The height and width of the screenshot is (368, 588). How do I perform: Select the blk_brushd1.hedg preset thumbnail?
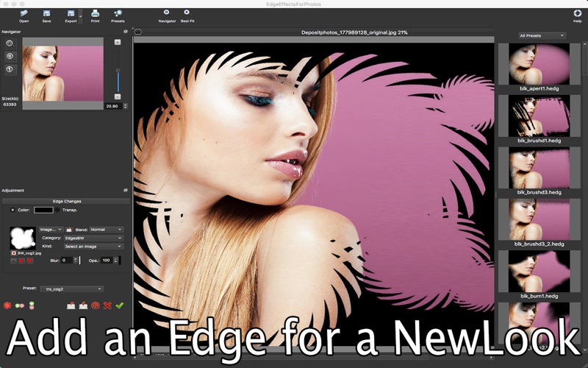[539, 116]
